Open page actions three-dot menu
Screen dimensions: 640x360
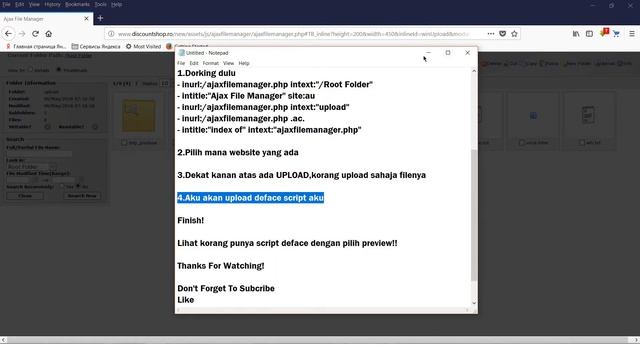[x=491, y=34]
